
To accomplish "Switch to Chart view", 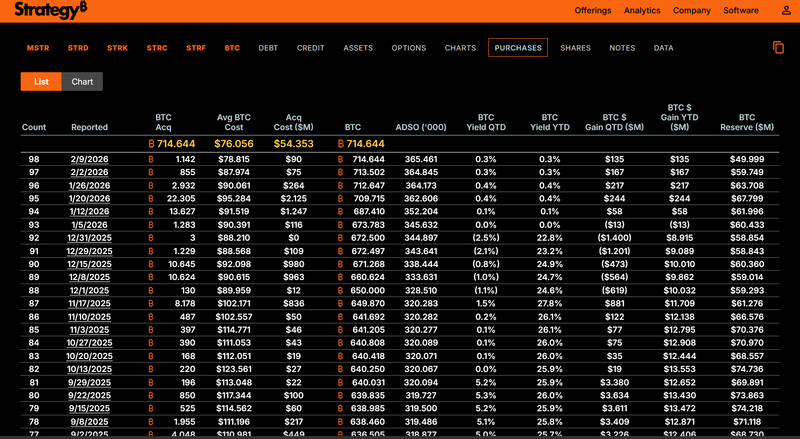I will tap(82, 82).
